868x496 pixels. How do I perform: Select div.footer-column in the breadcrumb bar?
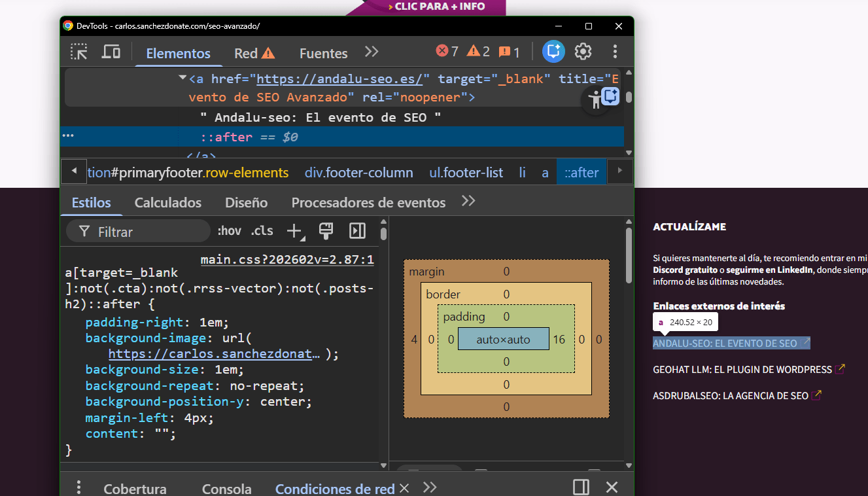[x=358, y=173]
